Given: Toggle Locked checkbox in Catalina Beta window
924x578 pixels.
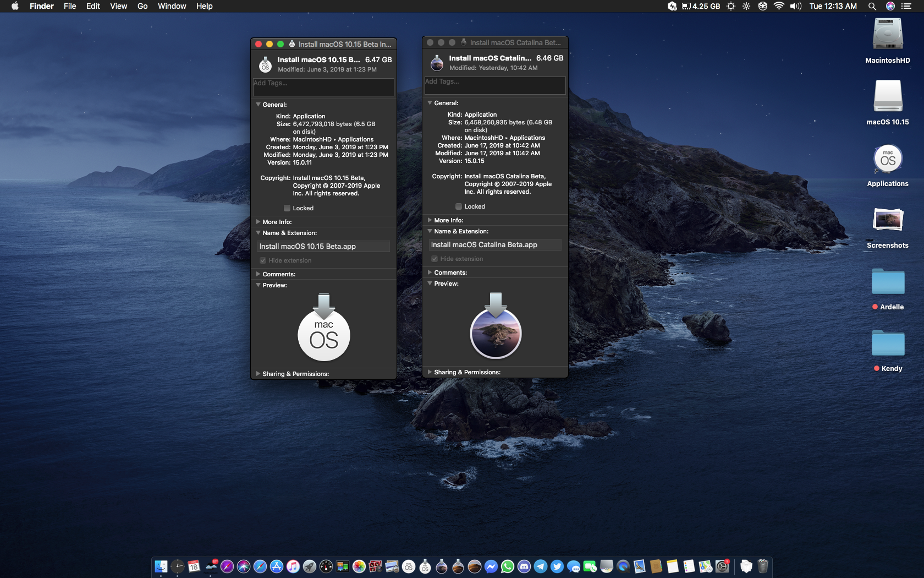Looking at the screenshot, I should pyautogui.click(x=459, y=206).
